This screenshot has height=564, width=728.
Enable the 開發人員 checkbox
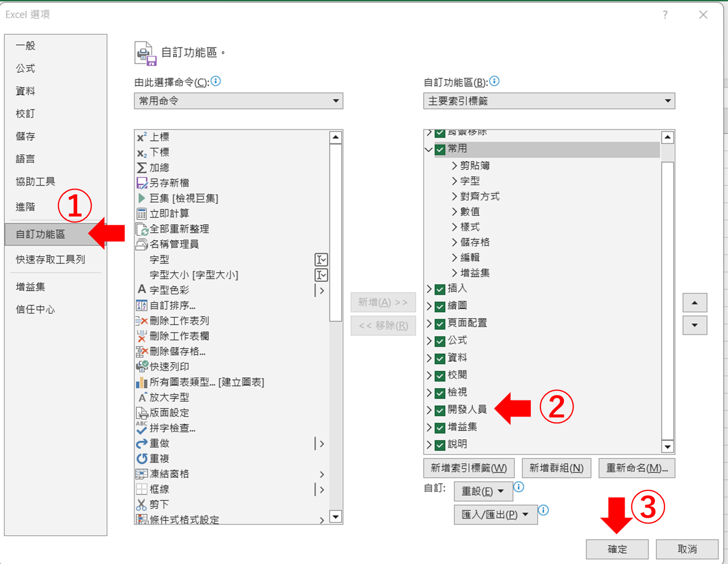440,410
